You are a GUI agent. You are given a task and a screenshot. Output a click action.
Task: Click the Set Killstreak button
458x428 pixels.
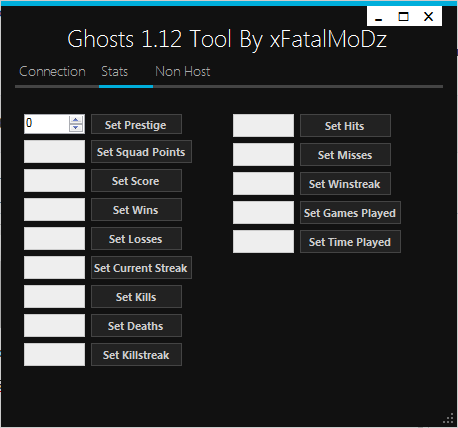(x=136, y=355)
